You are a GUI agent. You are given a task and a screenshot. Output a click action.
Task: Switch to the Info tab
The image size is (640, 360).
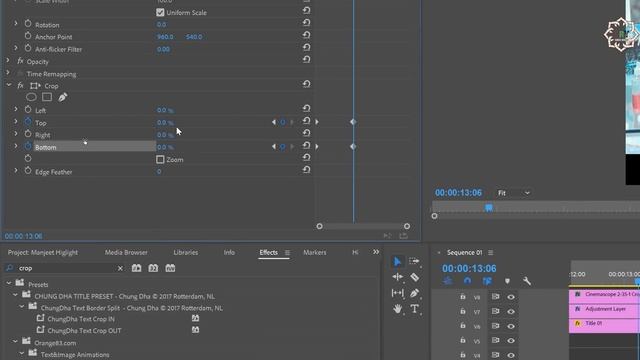click(x=229, y=252)
